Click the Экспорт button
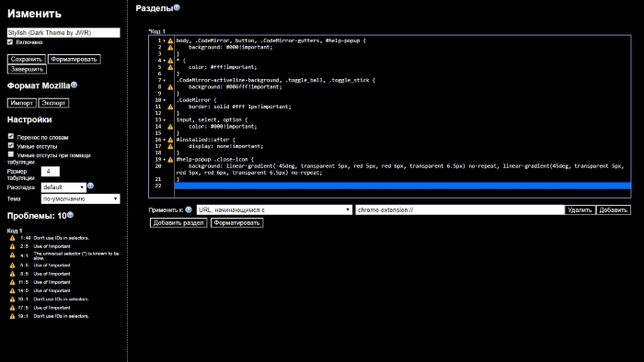The width and height of the screenshot is (644, 362). pos(53,103)
